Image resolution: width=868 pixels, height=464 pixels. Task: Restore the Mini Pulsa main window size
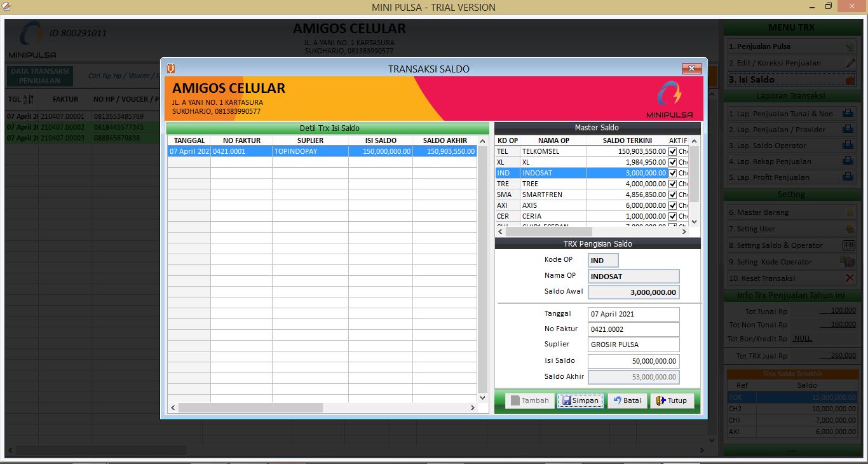click(x=829, y=6)
